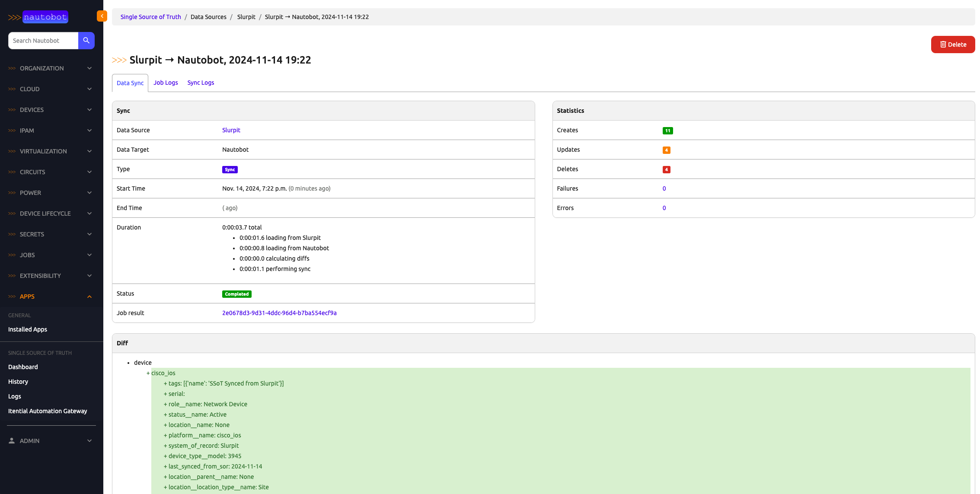Open the Slurpit data source link

[x=231, y=130]
